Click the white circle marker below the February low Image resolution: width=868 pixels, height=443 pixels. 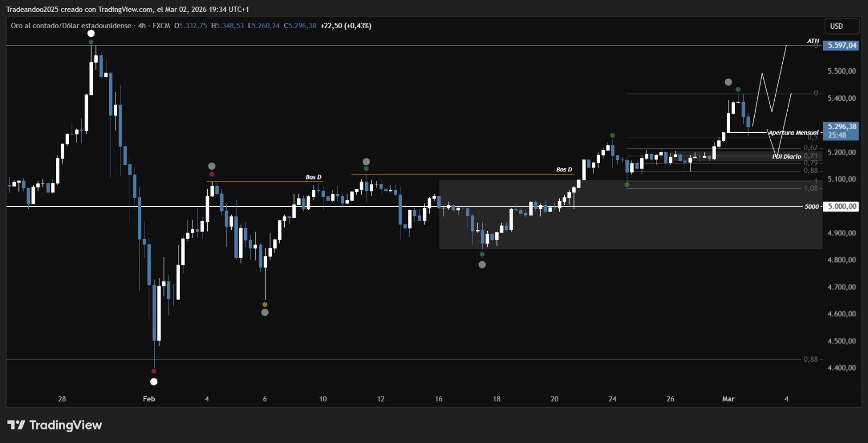154,382
